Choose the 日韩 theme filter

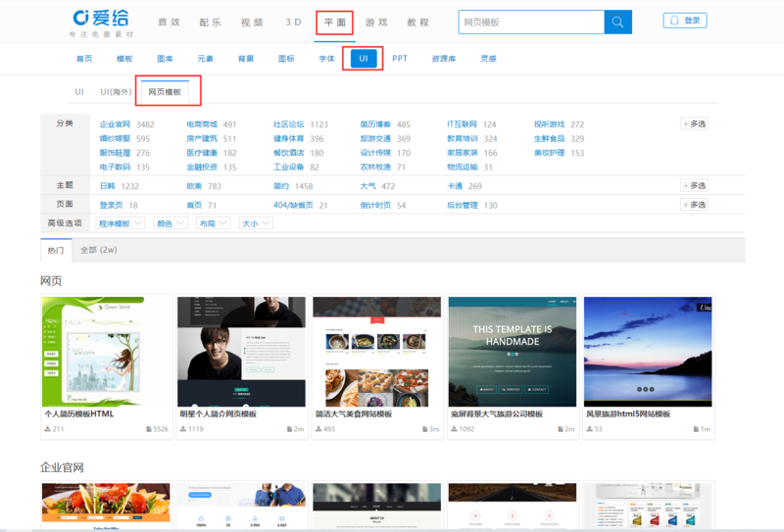[108, 186]
